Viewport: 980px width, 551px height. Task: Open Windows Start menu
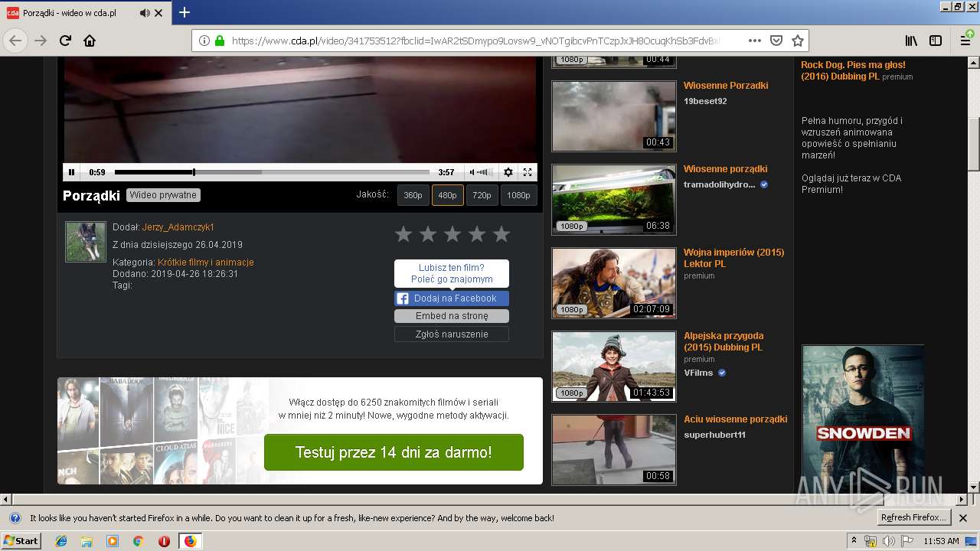(21, 541)
